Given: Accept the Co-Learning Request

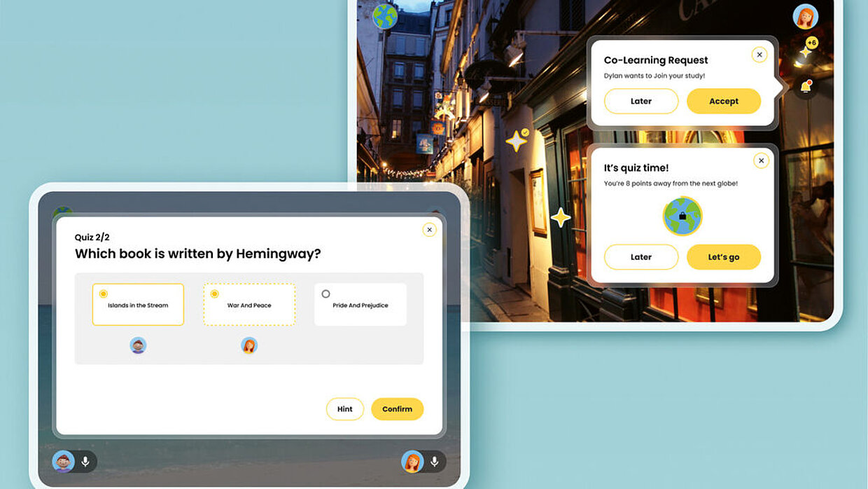Looking at the screenshot, I should 723,101.
